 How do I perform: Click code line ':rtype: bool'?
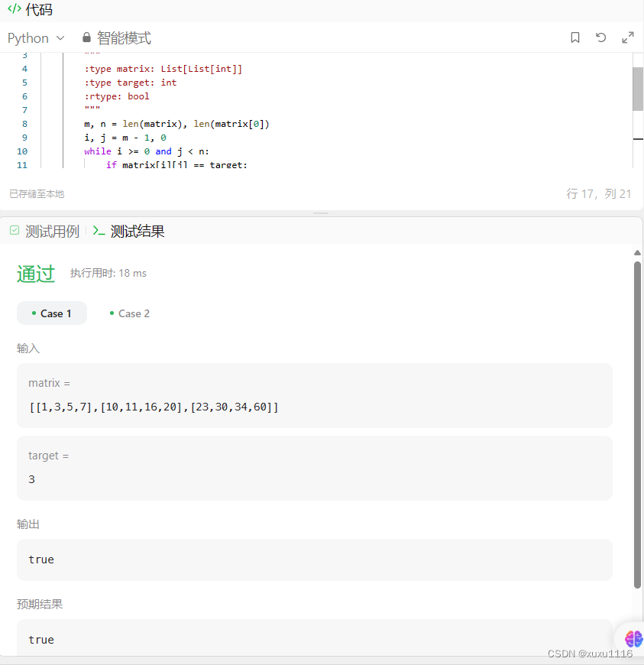pos(117,96)
